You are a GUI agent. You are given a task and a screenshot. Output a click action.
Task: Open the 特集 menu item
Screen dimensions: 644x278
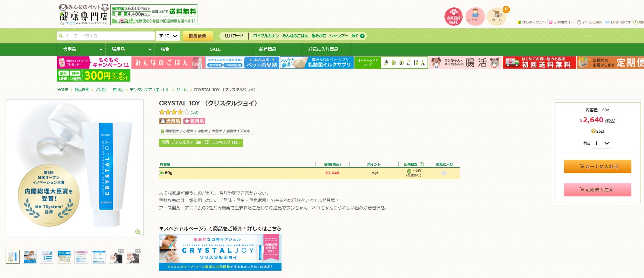click(x=179, y=49)
